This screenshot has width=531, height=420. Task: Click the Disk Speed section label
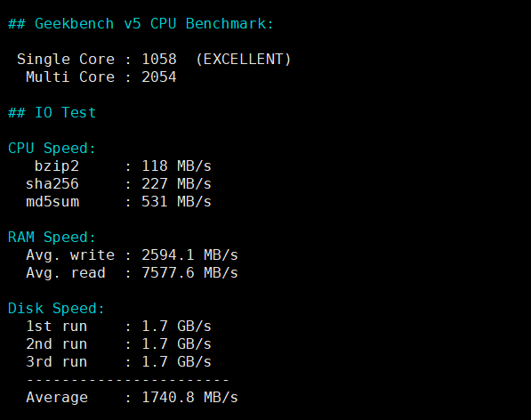56,309
